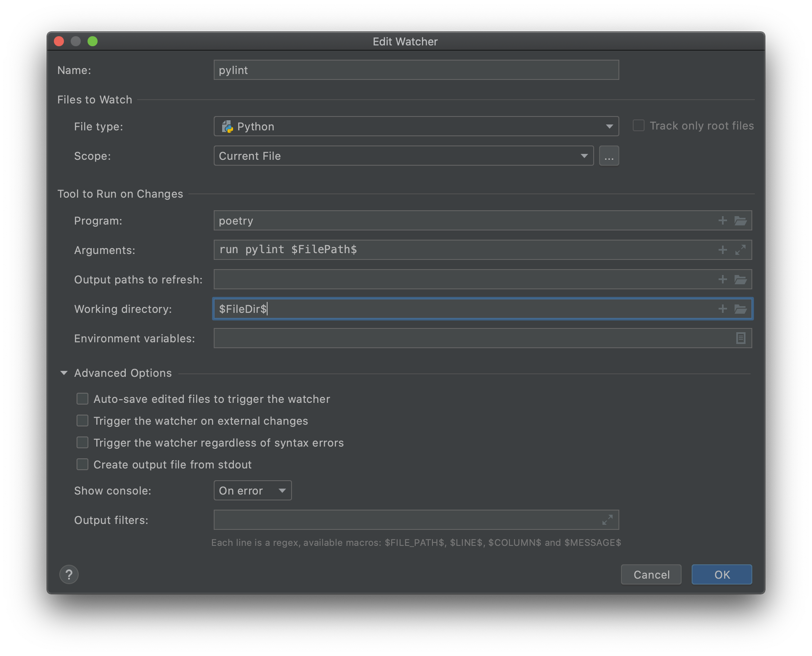Expand the Output filters editor
This screenshot has width=812, height=656.
click(x=607, y=520)
